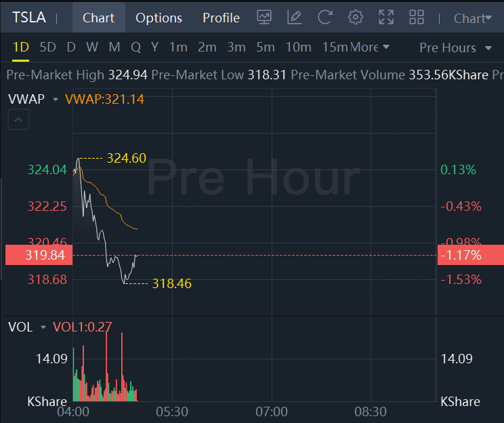
Task: Open the VOL indicator dropdown
Action: [43, 327]
